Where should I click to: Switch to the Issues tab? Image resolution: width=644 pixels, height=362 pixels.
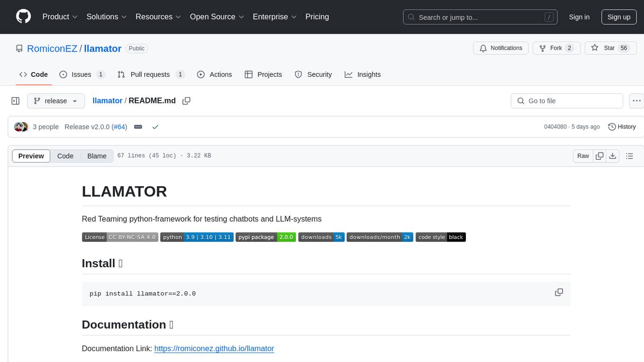click(x=82, y=74)
